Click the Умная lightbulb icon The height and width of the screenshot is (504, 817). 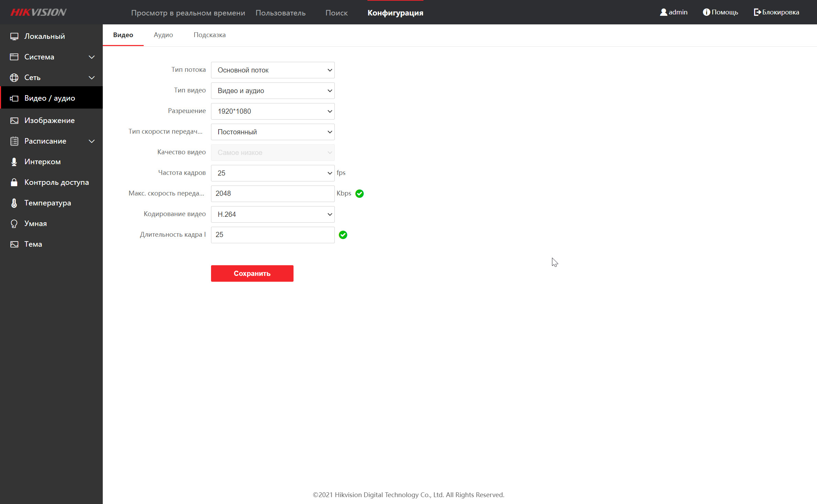[14, 224]
